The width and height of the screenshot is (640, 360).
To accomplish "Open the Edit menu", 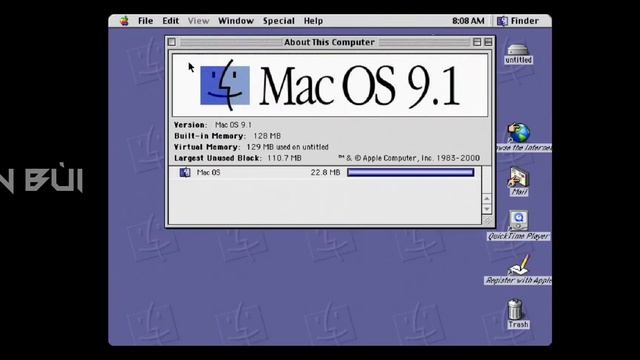I will pos(171,21).
